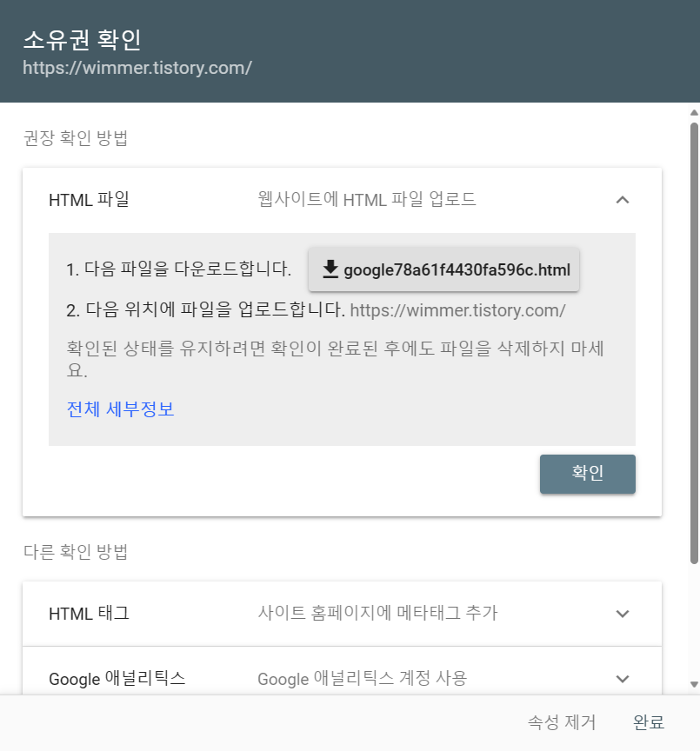Open the 전체 세부정보 link

pos(120,409)
